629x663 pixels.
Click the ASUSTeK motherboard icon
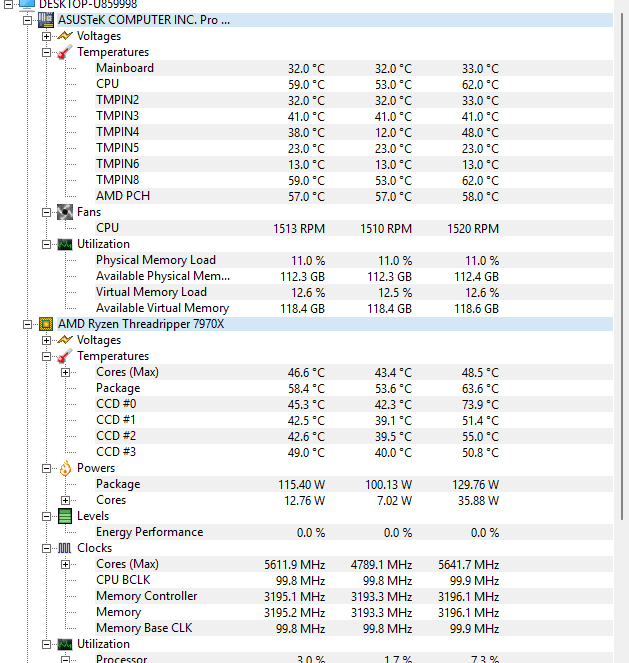pos(46,20)
